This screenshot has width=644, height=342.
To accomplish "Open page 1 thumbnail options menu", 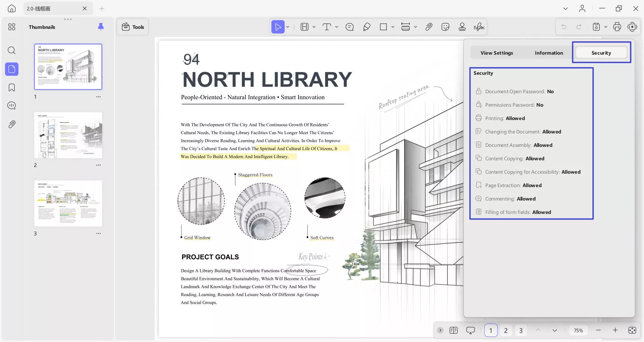I will [98, 97].
